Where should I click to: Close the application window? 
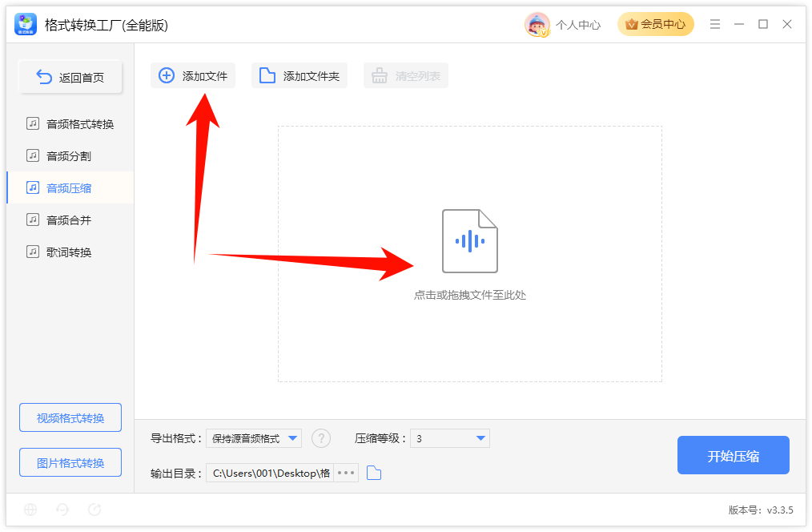click(787, 24)
